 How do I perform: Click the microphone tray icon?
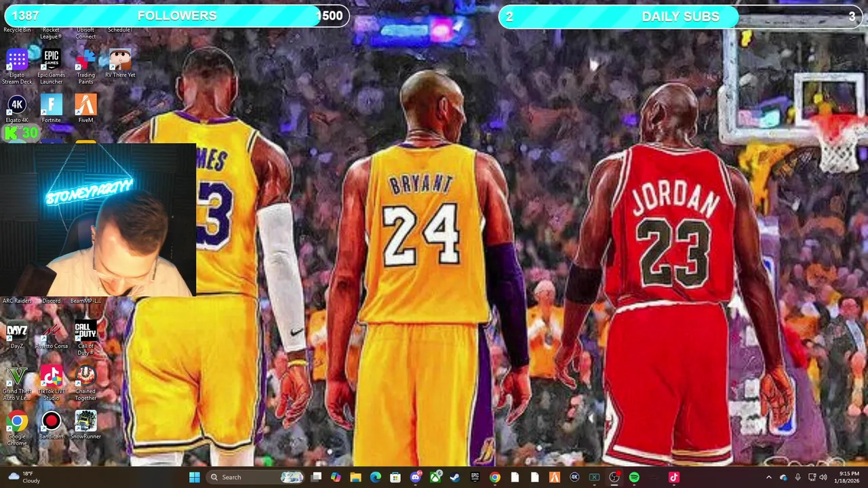[797, 477]
